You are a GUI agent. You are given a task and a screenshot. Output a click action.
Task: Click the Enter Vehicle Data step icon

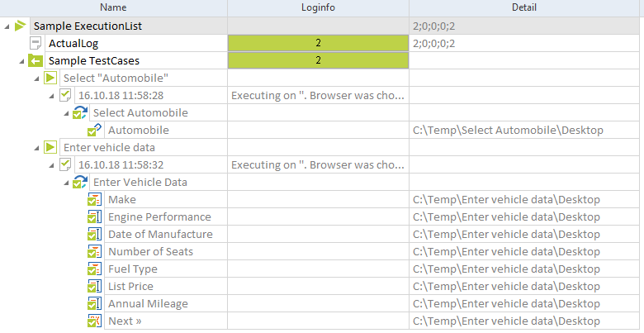pyautogui.click(x=80, y=182)
